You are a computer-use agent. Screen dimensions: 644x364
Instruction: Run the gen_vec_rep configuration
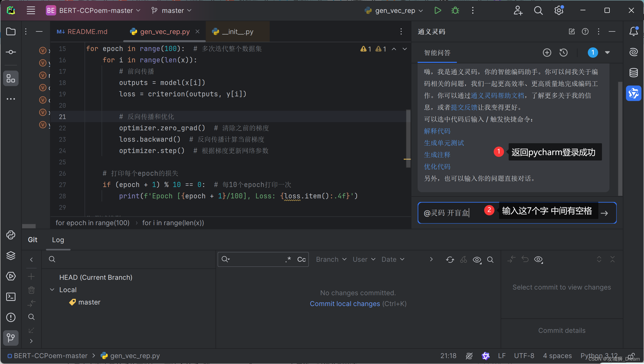[437, 11]
